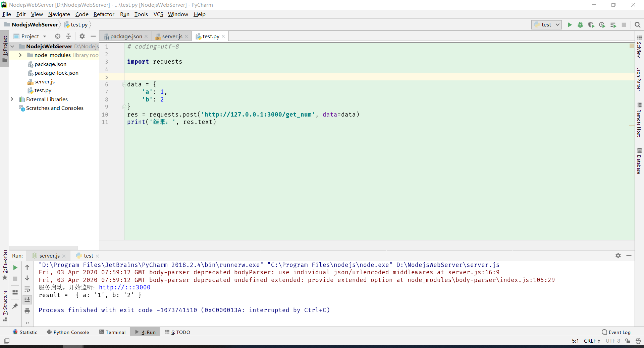The height and width of the screenshot is (348, 644).
Task: Print console output icon
Action: coord(27,311)
